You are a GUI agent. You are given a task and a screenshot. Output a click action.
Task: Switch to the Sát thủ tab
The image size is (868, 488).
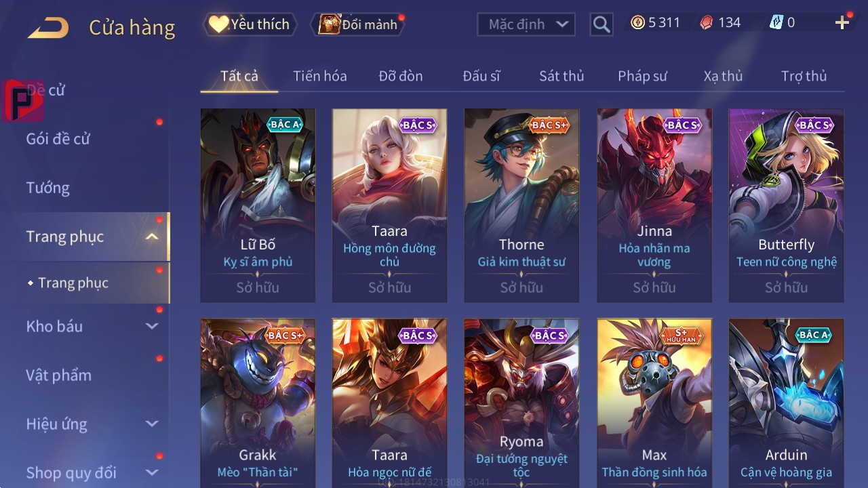pyautogui.click(x=561, y=76)
